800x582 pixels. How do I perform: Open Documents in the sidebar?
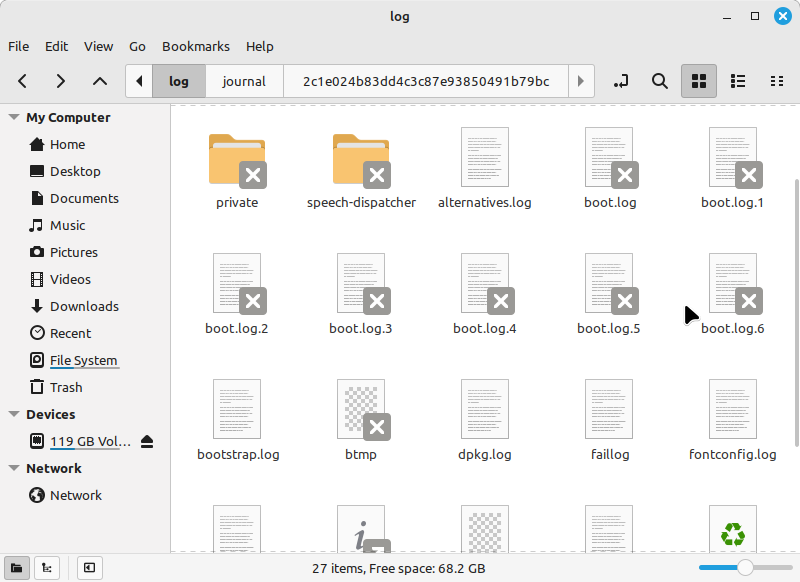tap(85, 198)
